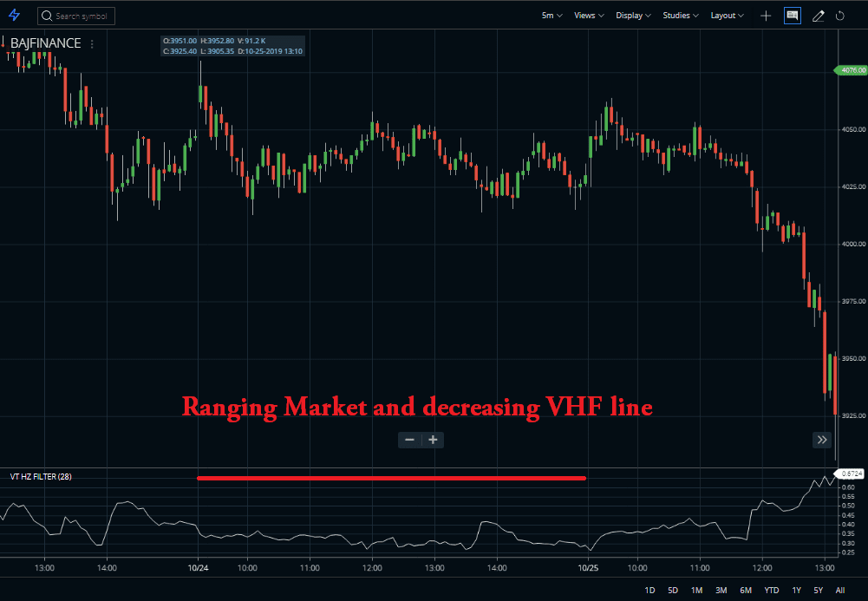Screen dimensions: 868x601
Task: Select the 1Y range button
Action: (797, 591)
